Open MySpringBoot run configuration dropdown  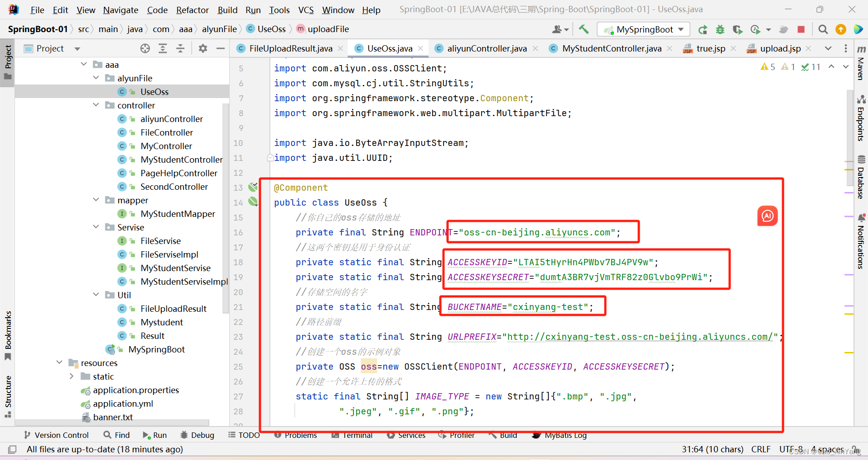(643, 29)
